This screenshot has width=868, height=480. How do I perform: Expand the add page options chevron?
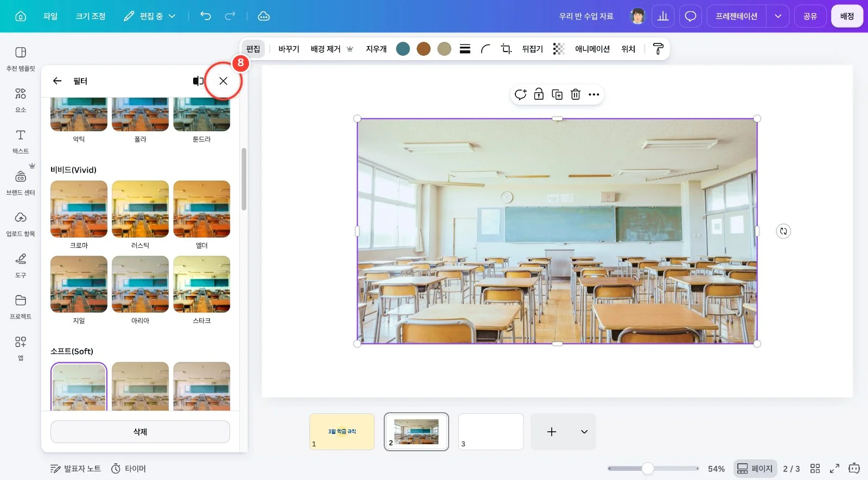pos(584,432)
